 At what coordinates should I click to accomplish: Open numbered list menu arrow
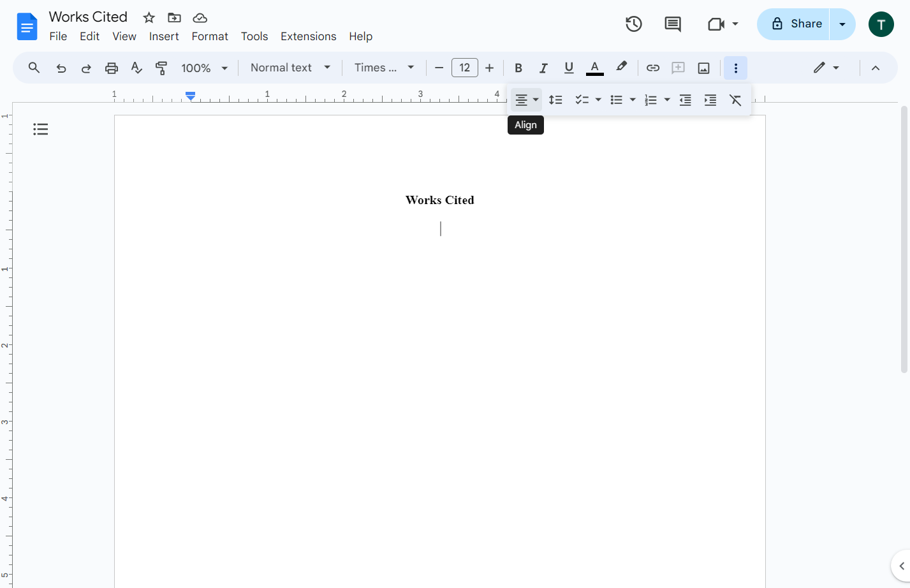pos(667,100)
